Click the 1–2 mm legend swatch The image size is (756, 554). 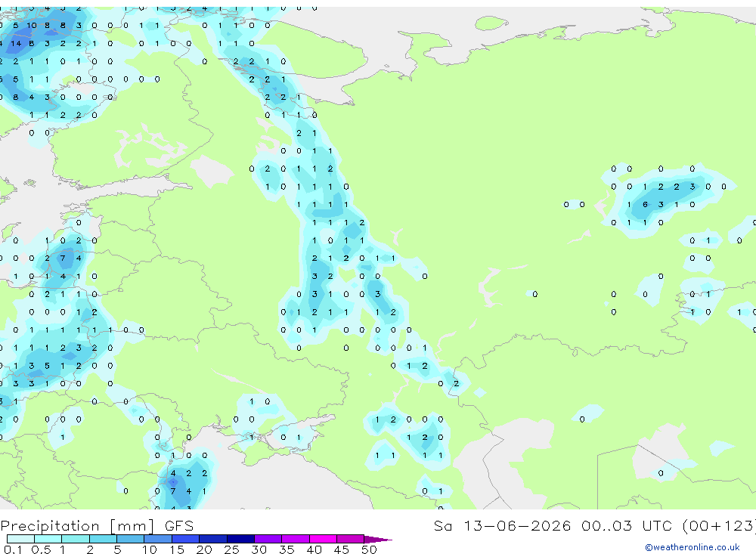[x=75, y=539]
